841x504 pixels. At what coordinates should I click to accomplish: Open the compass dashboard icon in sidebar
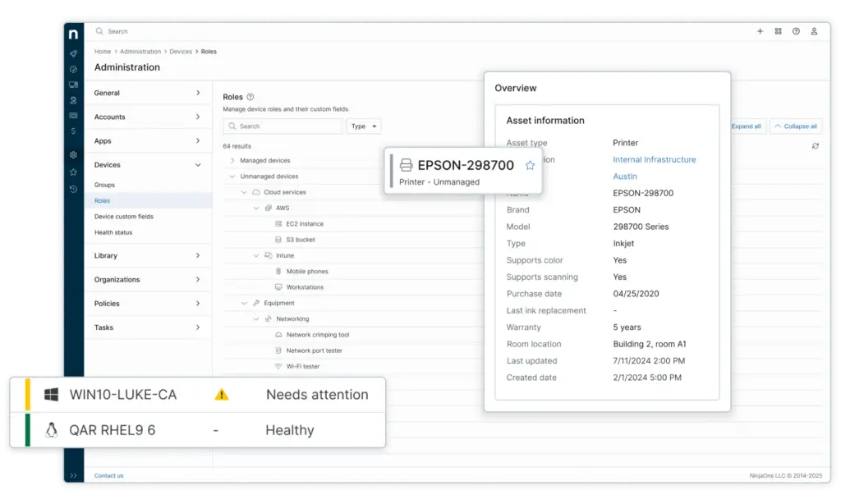(73, 69)
